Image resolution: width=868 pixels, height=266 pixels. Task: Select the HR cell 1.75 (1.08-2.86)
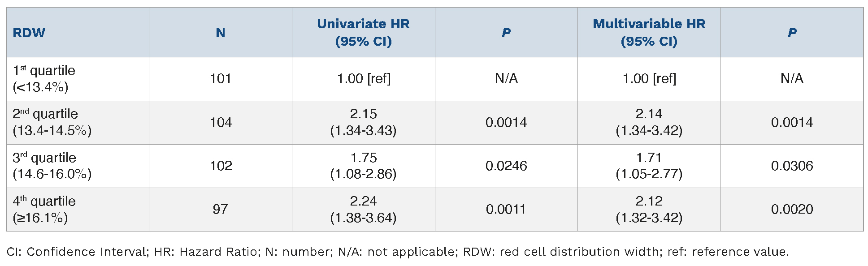[x=363, y=166]
